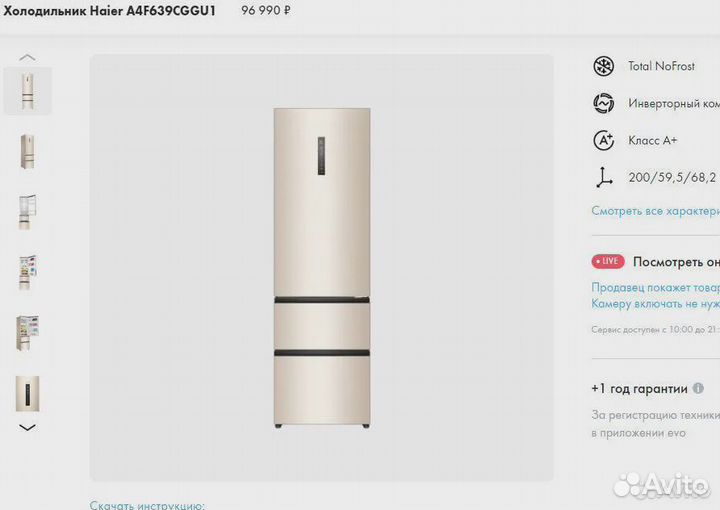The width and height of the screenshot is (720, 510).
Task: Click the 'Продавец покажет товар' link
Action: click(x=655, y=287)
